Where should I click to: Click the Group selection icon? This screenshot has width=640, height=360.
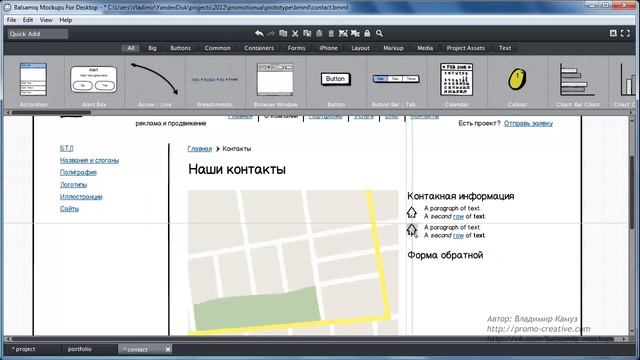click(x=343, y=33)
